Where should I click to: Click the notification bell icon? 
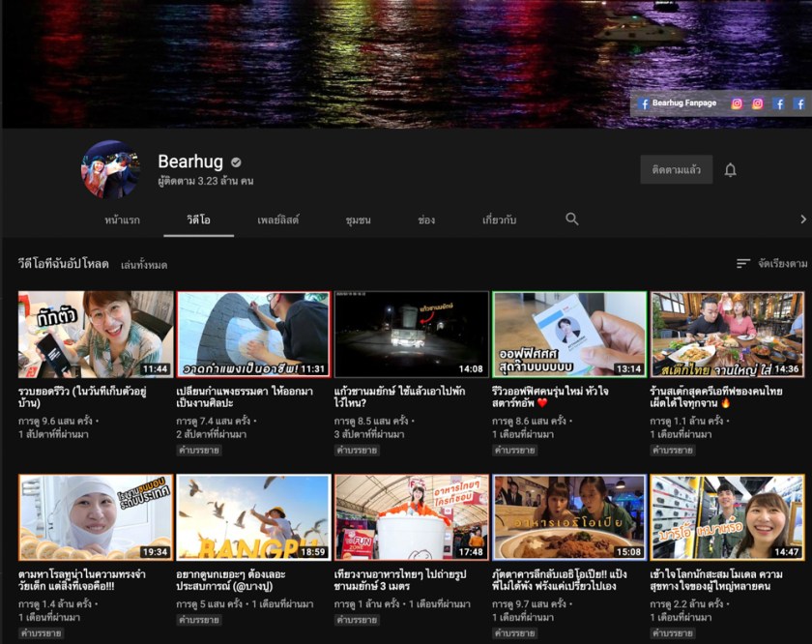coord(731,170)
